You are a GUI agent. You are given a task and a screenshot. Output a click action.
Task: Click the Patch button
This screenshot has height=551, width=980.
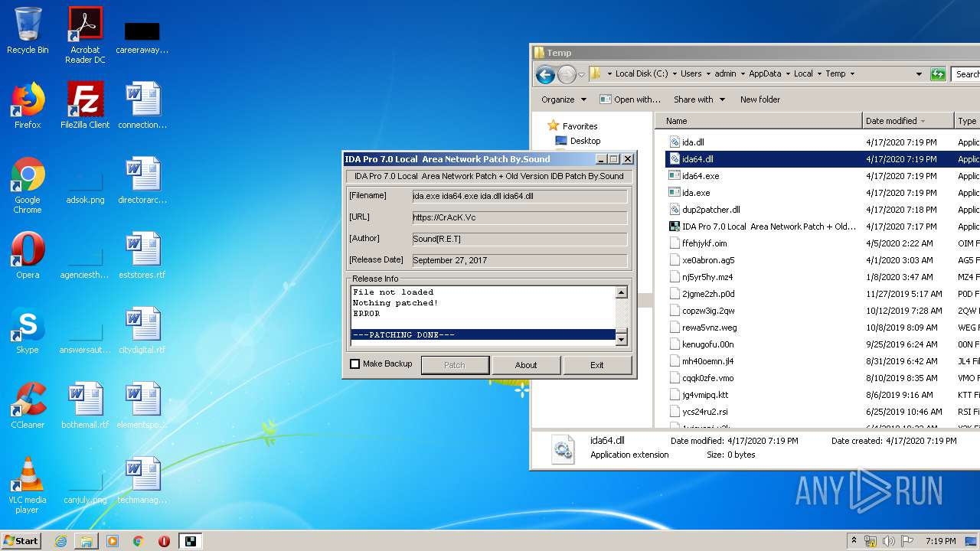tap(455, 365)
